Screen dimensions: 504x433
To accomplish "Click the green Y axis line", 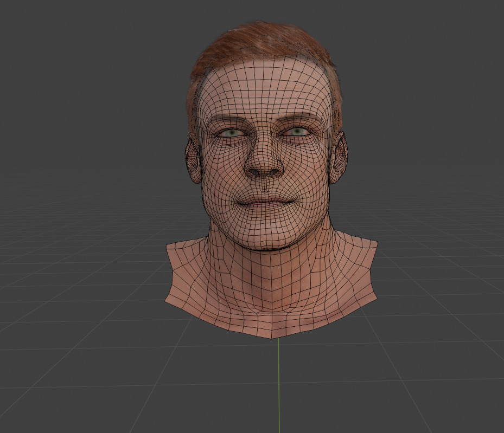I will click(x=278, y=385).
